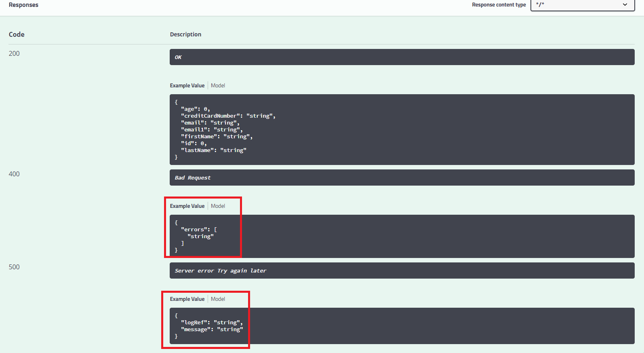The width and height of the screenshot is (644, 353).
Task: Switch to Model tab for 200 response
Action: click(218, 85)
